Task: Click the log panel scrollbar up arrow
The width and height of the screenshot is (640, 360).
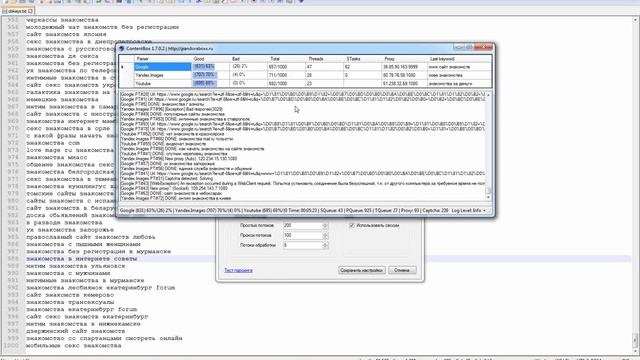Action: click(488, 95)
